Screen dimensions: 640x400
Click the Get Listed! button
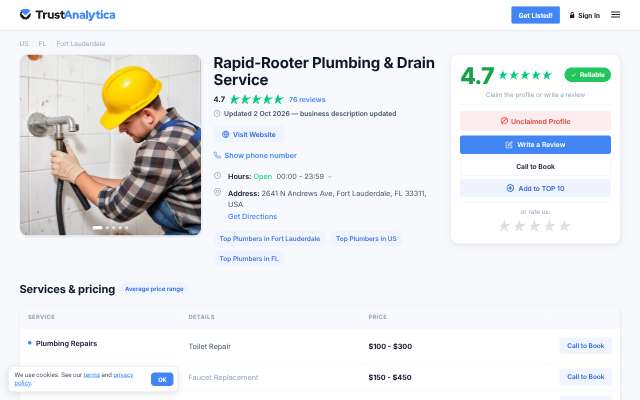point(535,15)
